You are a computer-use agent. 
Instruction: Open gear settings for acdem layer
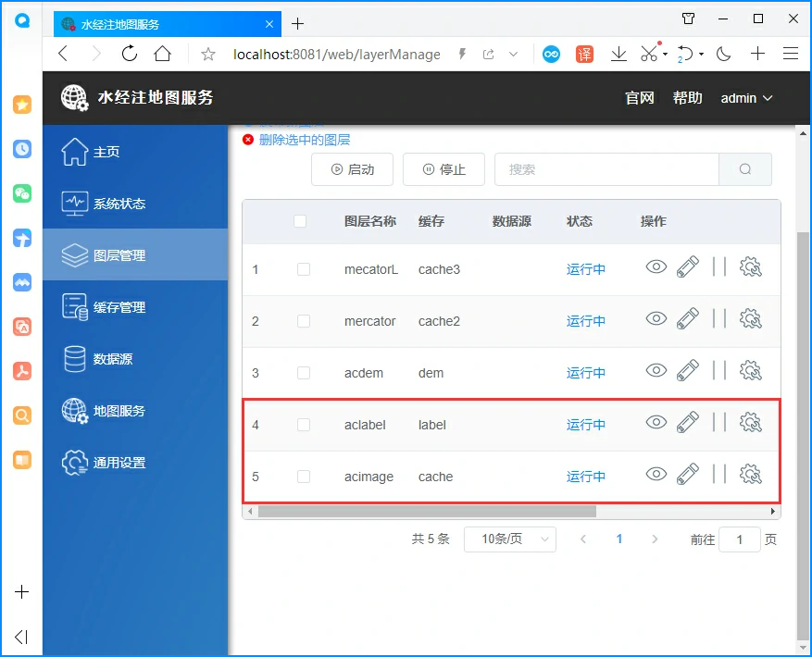point(750,371)
